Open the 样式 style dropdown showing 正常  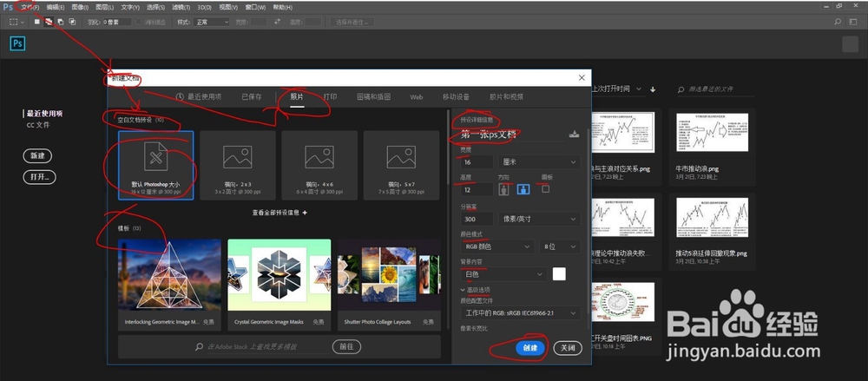[x=210, y=22]
